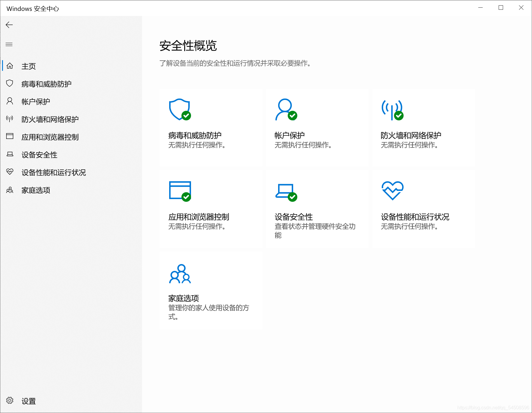The width and height of the screenshot is (532, 413).
Task: Click the gear icon beside 设置
Action: click(x=10, y=400)
